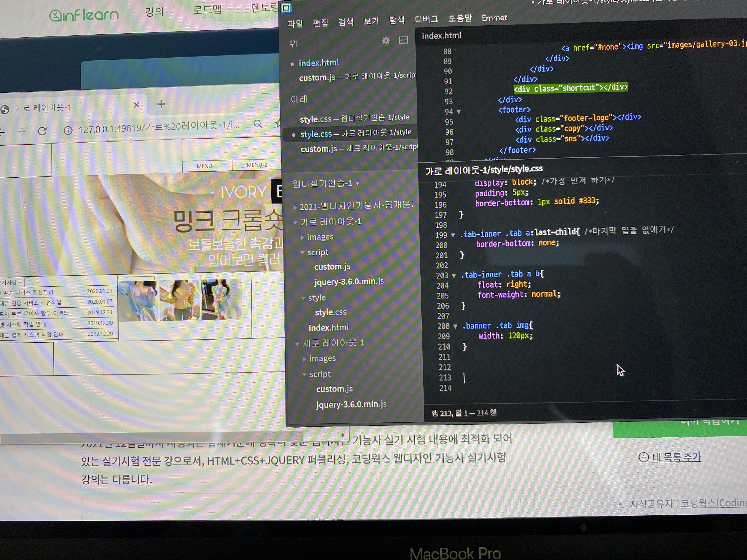
Task: Select custom.js — 가로 레이아웃-1 working file
Action: tap(357, 77)
